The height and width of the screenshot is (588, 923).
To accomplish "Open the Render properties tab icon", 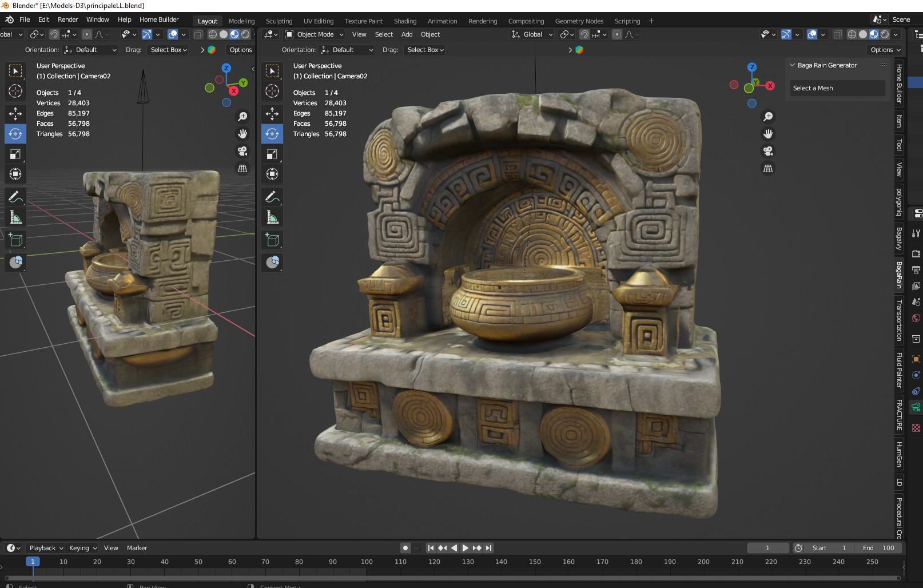I will pos(916,253).
